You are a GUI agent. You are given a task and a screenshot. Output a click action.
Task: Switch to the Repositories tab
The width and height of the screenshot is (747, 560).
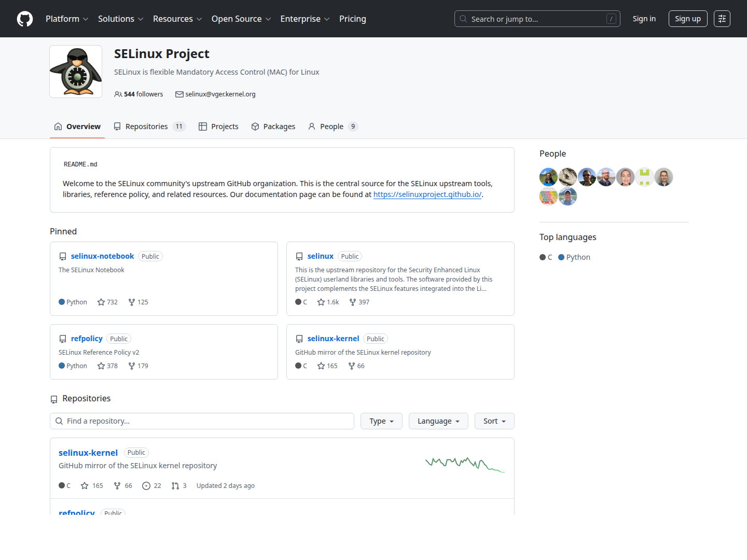click(x=149, y=127)
